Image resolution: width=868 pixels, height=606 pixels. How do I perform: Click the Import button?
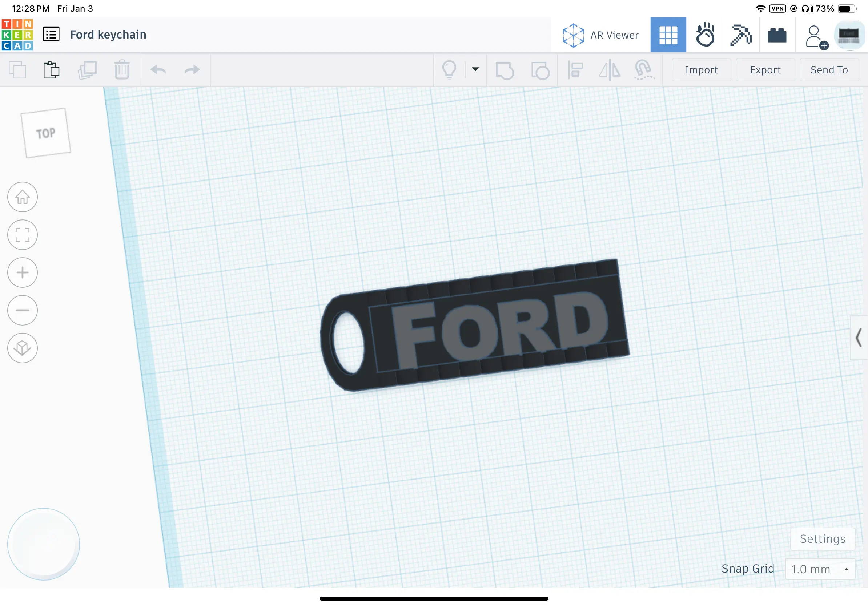(701, 70)
